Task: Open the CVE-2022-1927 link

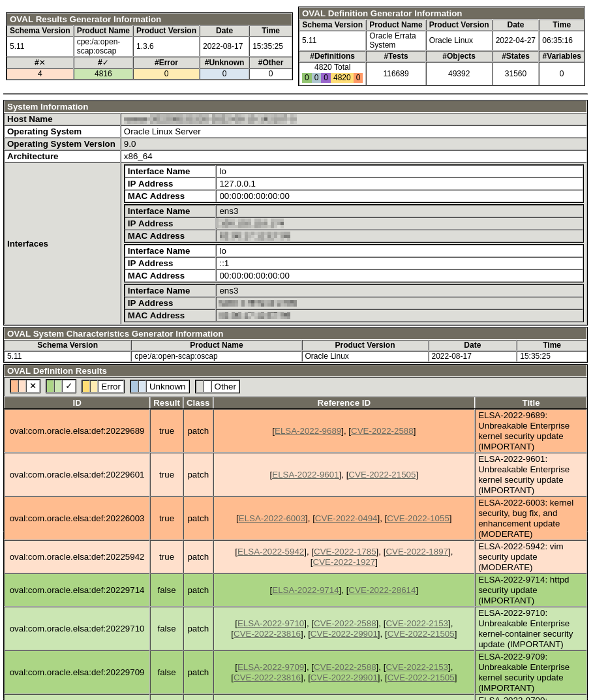Action: coord(344,562)
